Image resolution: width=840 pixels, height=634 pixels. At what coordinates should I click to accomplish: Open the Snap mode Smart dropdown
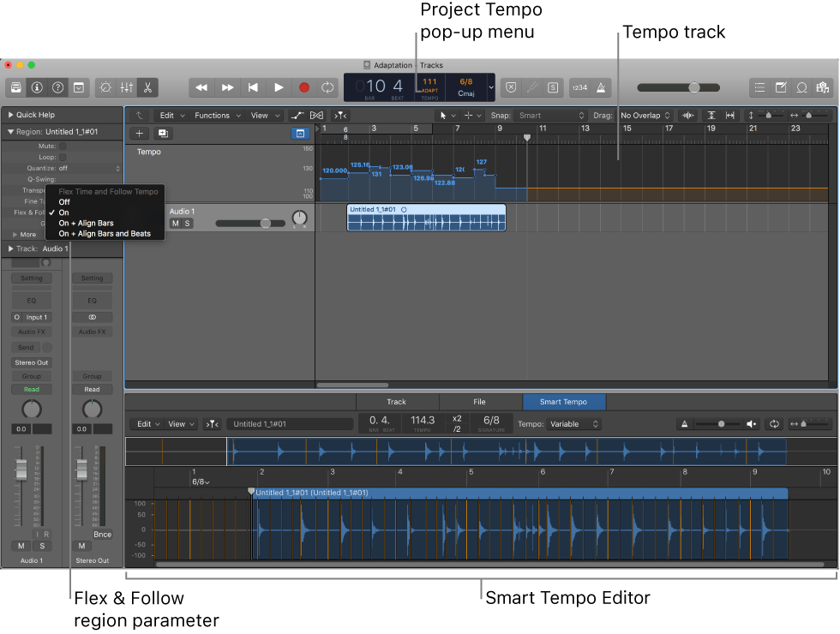point(550,114)
